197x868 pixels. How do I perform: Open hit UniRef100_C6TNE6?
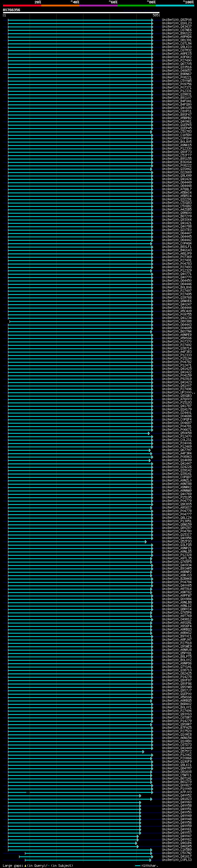click(x=177, y=30)
